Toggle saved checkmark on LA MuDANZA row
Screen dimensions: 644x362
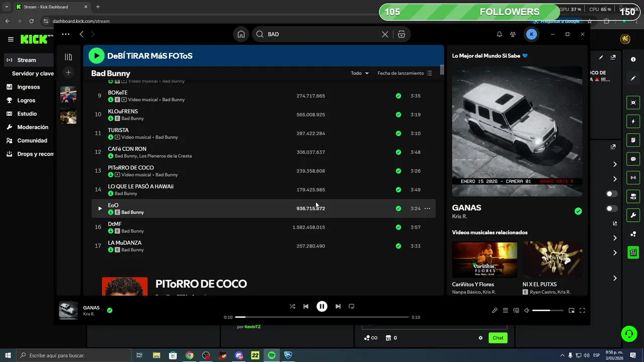[398, 246]
